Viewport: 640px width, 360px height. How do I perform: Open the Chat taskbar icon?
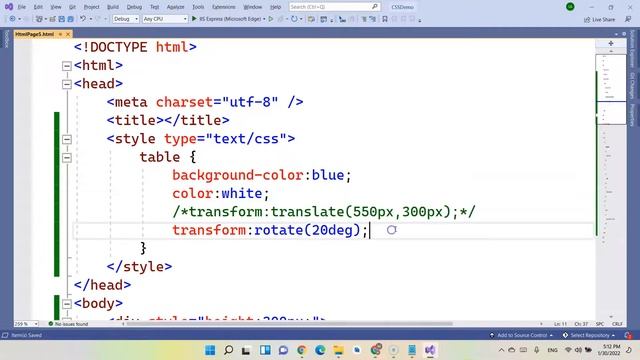tap(283, 350)
